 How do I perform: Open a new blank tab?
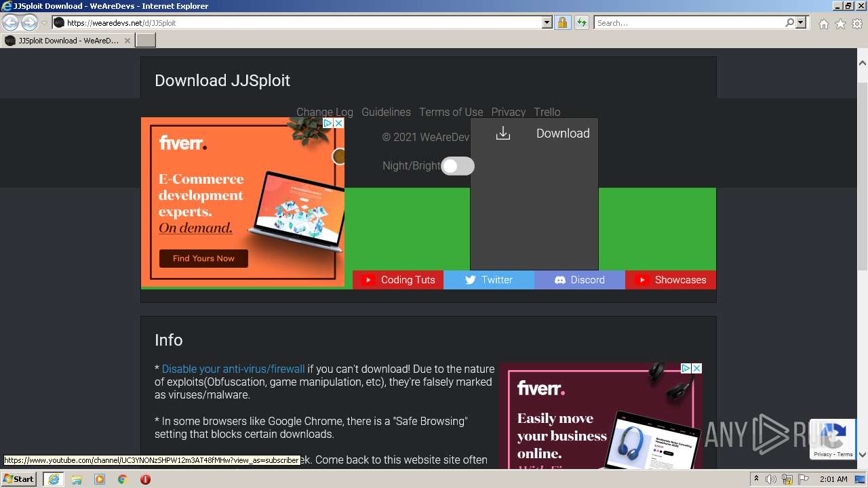click(146, 41)
